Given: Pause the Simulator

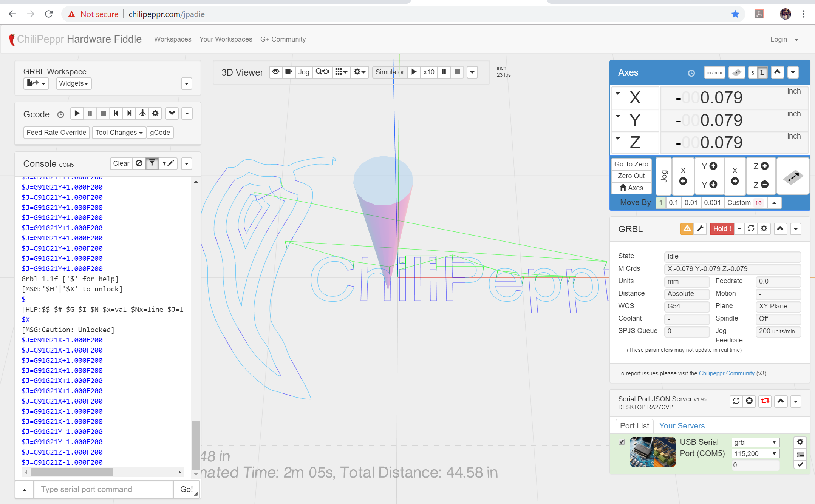Looking at the screenshot, I should coord(444,72).
